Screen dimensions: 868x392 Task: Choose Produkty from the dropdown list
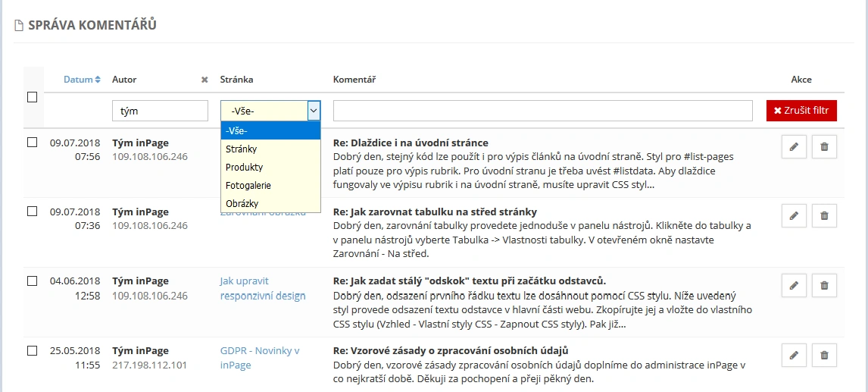pos(245,167)
